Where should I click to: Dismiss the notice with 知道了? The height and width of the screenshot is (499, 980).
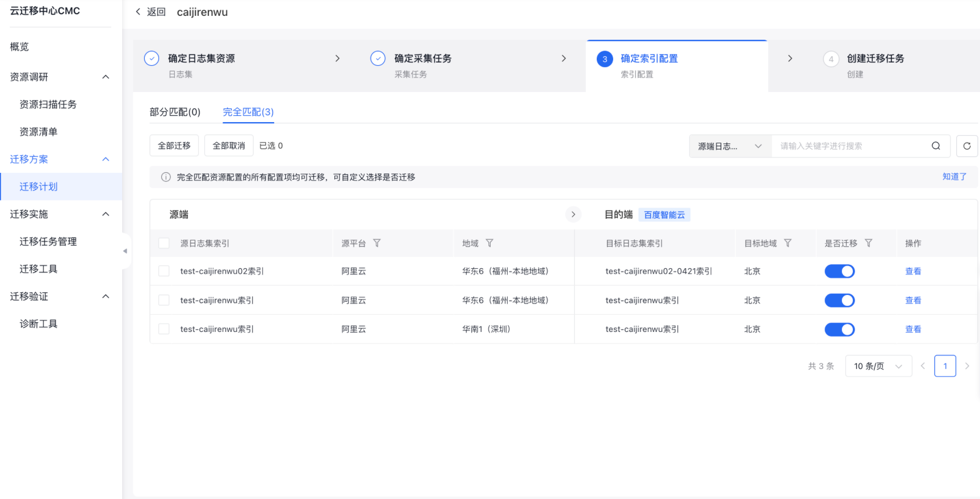[954, 177]
